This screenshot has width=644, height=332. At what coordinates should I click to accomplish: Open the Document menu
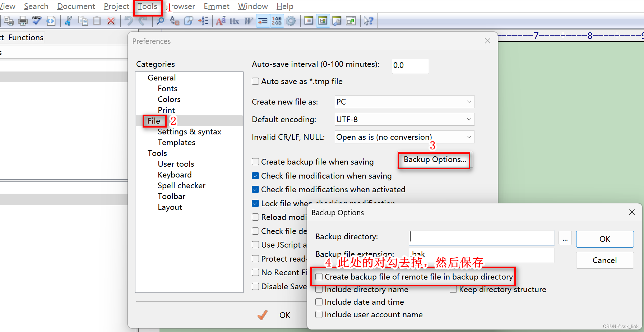(x=76, y=6)
